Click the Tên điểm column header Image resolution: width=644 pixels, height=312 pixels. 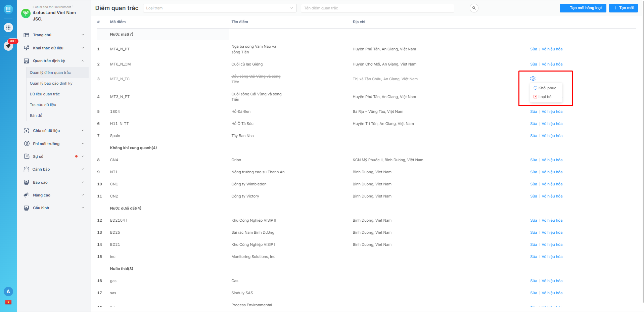[240, 22]
